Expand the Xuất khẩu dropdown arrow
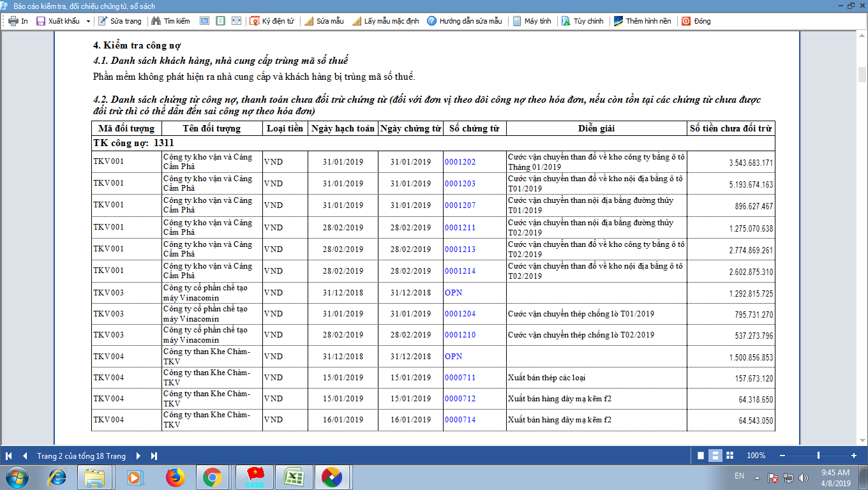 point(88,21)
